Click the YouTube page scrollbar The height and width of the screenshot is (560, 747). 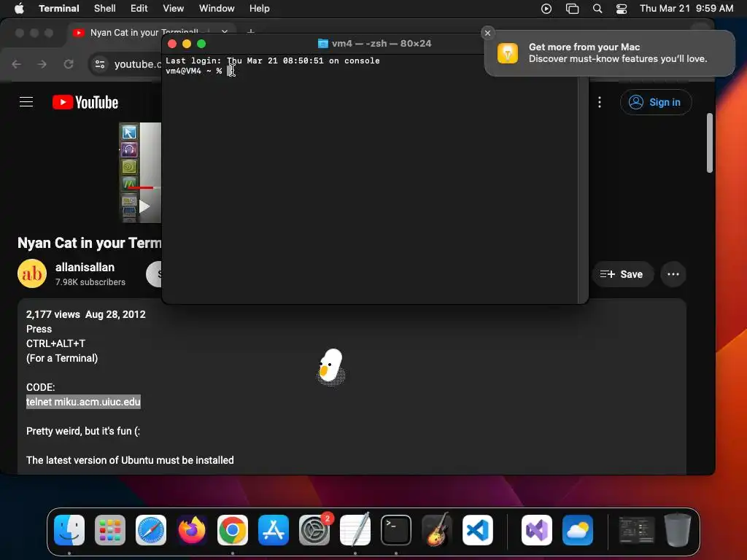710,143
